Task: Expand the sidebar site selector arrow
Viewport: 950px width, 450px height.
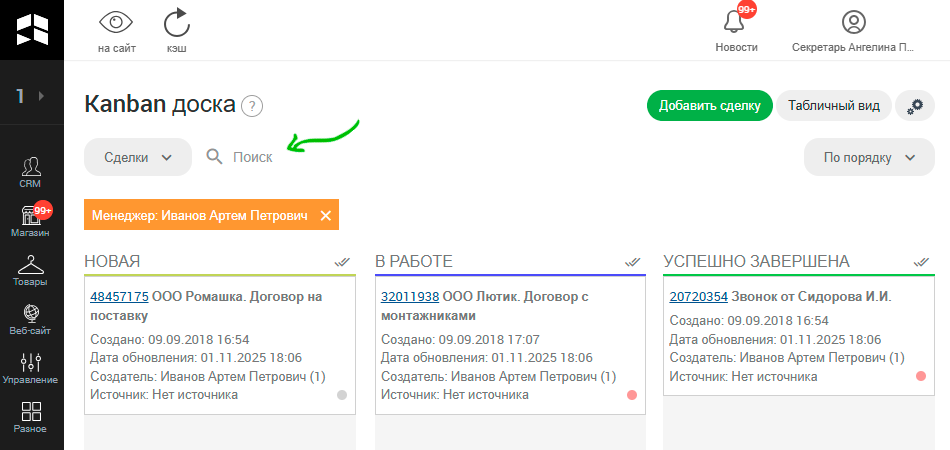Action: coord(41,96)
